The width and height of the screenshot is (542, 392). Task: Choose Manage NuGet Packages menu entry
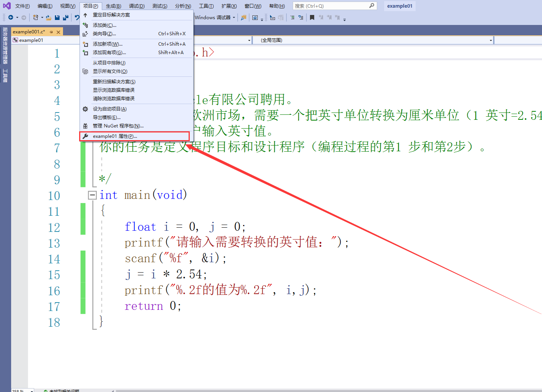tap(118, 126)
